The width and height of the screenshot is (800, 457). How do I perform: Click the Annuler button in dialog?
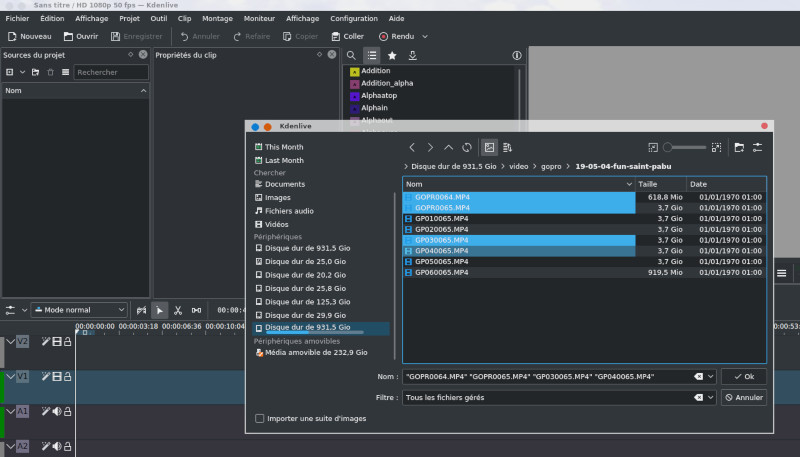[744, 397]
